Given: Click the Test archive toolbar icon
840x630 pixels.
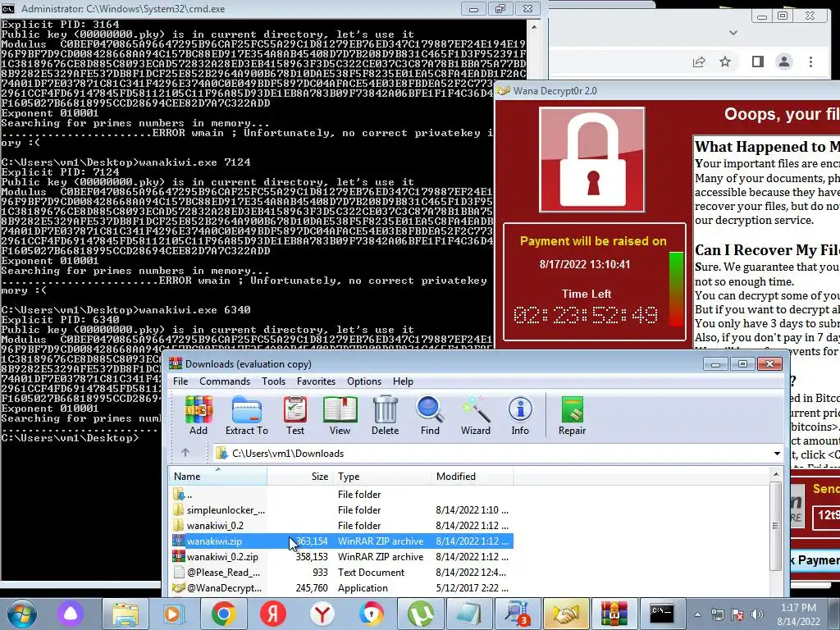Looking at the screenshot, I should point(295,415).
